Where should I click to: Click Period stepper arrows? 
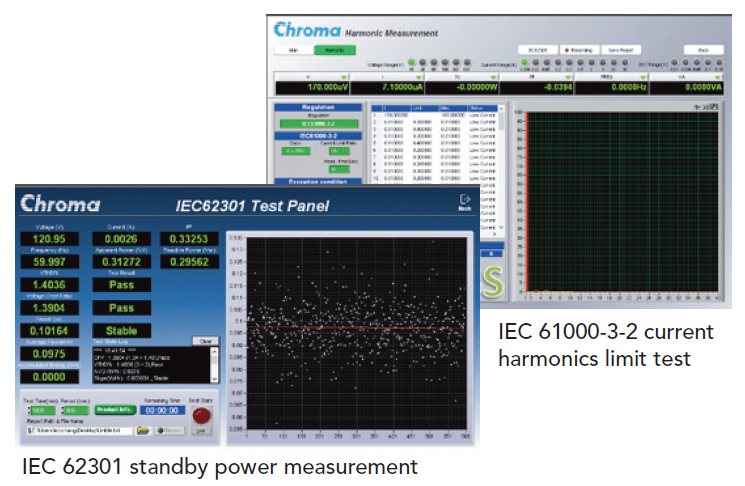point(63,410)
